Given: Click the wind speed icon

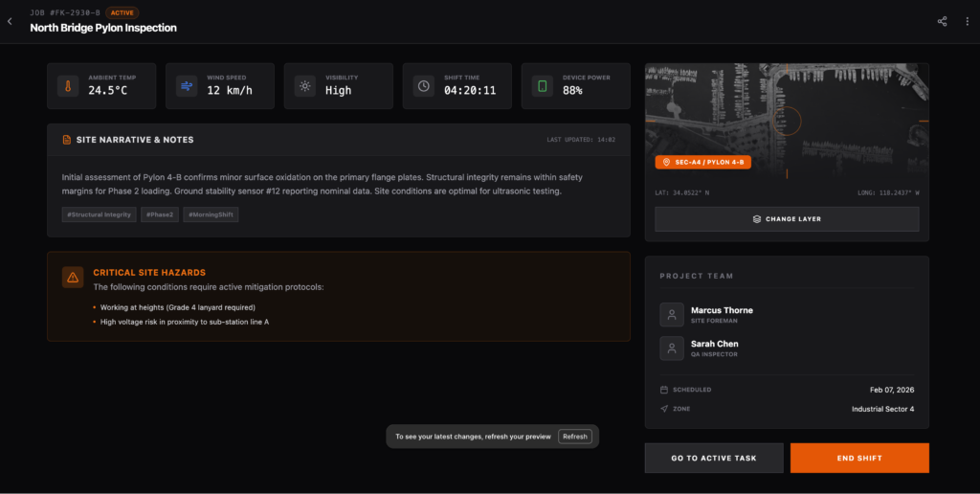Looking at the screenshot, I should 187,86.
